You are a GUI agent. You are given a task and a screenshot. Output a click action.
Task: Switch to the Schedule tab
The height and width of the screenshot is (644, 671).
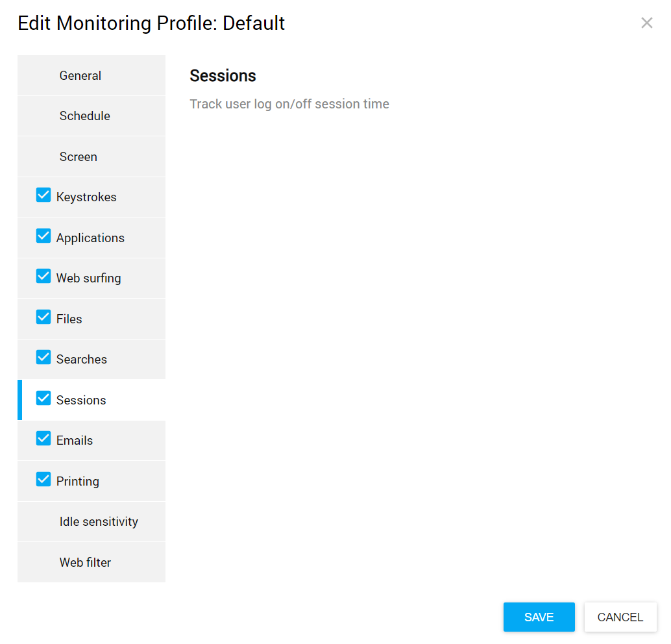pyautogui.click(x=85, y=116)
